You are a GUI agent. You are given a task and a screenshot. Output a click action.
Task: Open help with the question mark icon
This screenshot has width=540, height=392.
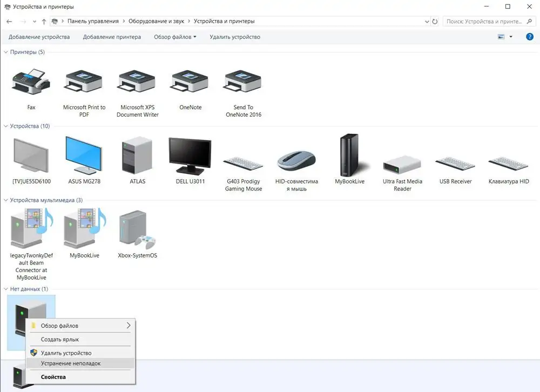click(x=530, y=37)
